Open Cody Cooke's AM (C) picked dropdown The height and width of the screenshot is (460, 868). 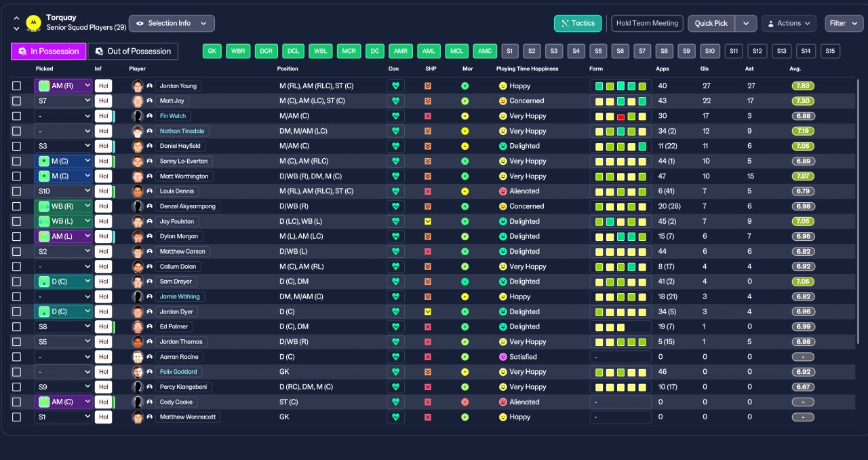63,402
